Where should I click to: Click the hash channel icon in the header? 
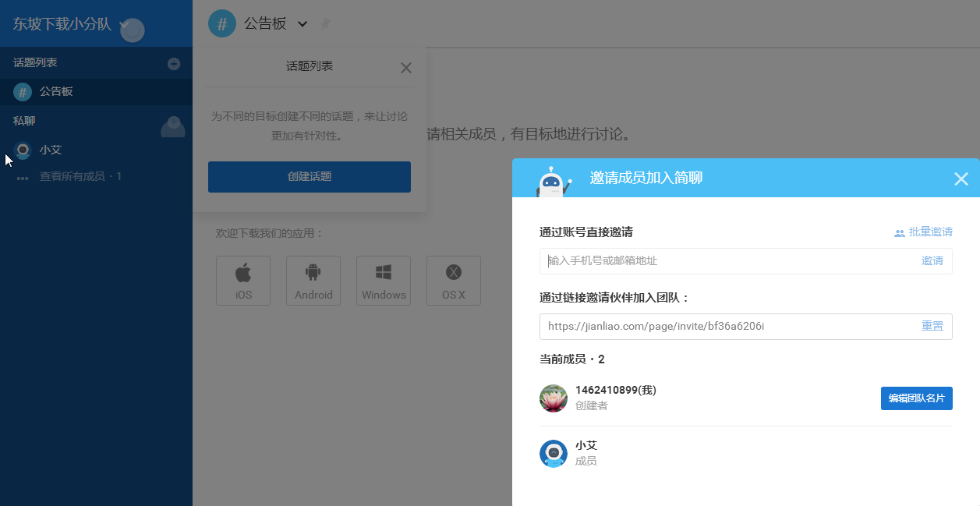point(222,23)
